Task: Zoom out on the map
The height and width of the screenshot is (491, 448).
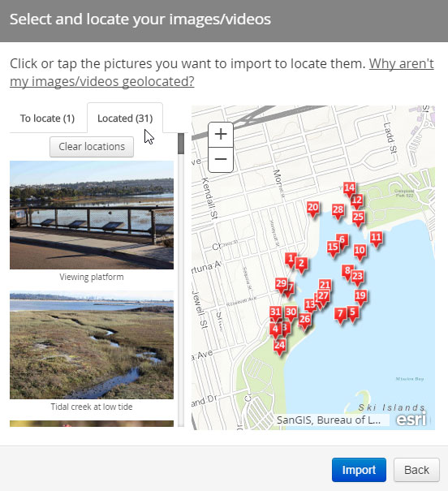Action: 221,159
